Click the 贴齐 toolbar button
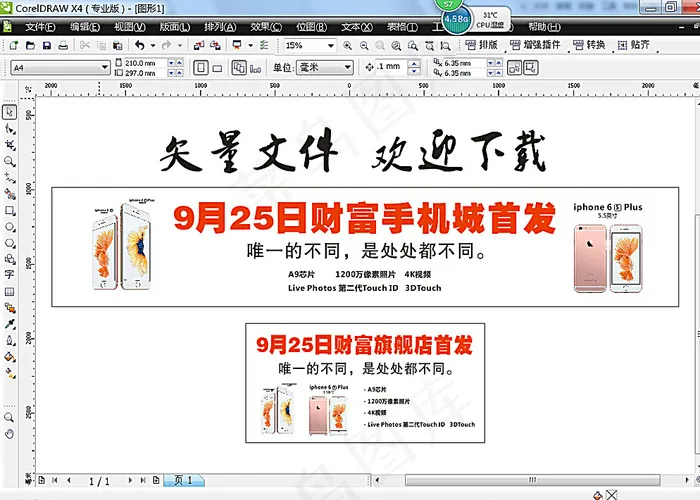700x500 pixels. point(633,45)
